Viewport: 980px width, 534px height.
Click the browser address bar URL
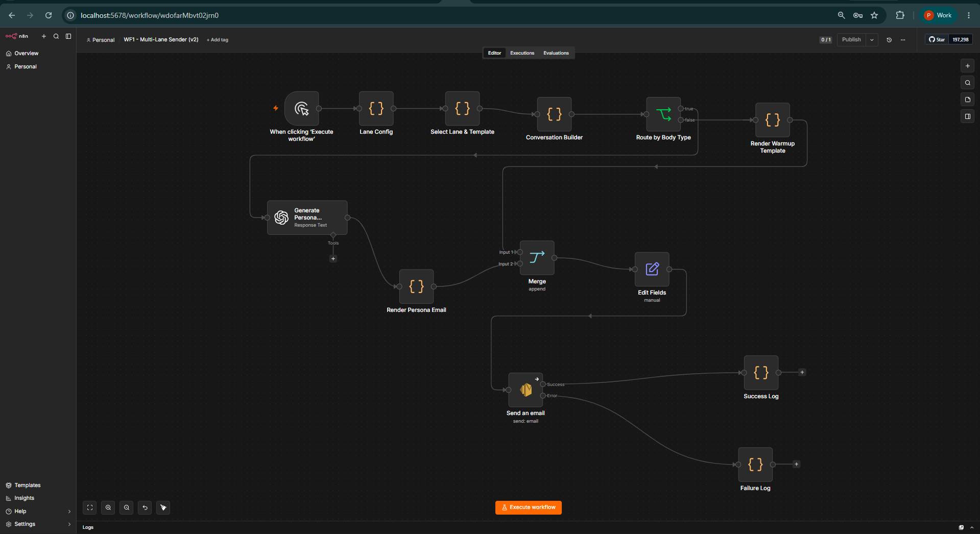(x=150, y=15)
